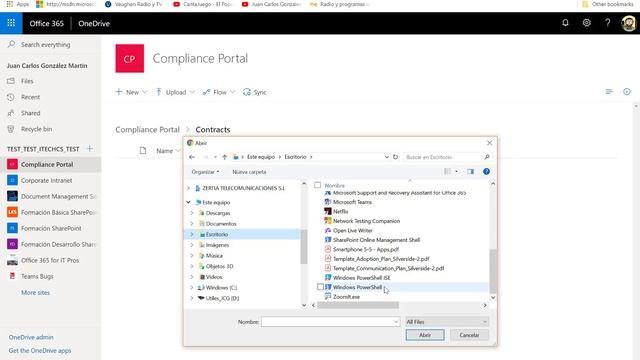The height and width of the screenshot is (360, 640).
Task: Select Network Testing Companion file
Action: pyautogui.click(x=362, y=221)
